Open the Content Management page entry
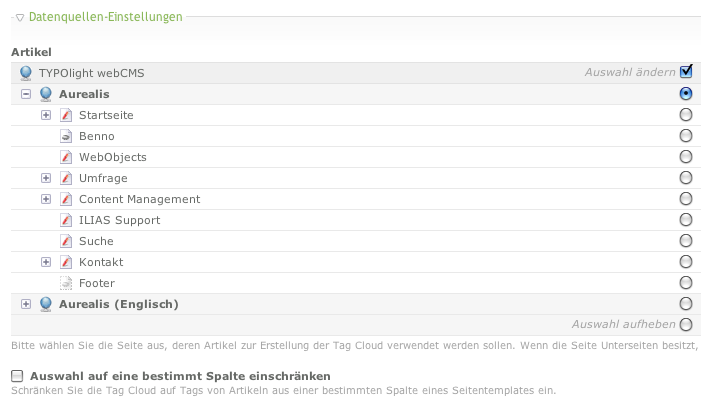 click(x=139, y=199)
